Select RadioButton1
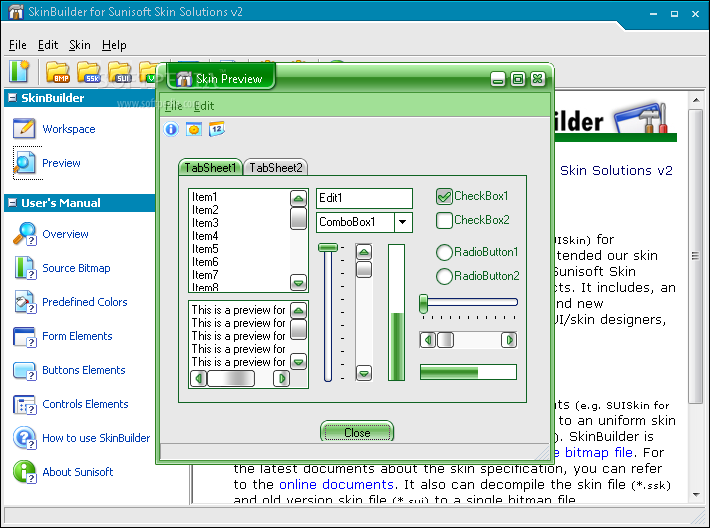This screenshot has width=710, height=528. 444,252
